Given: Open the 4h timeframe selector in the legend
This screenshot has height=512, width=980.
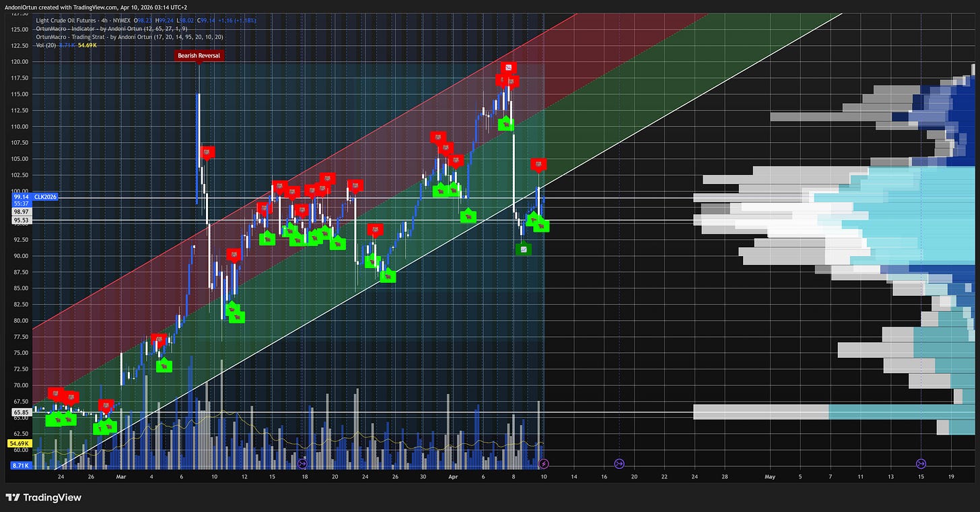Looking at the screenshot, I should click(104, 21).
